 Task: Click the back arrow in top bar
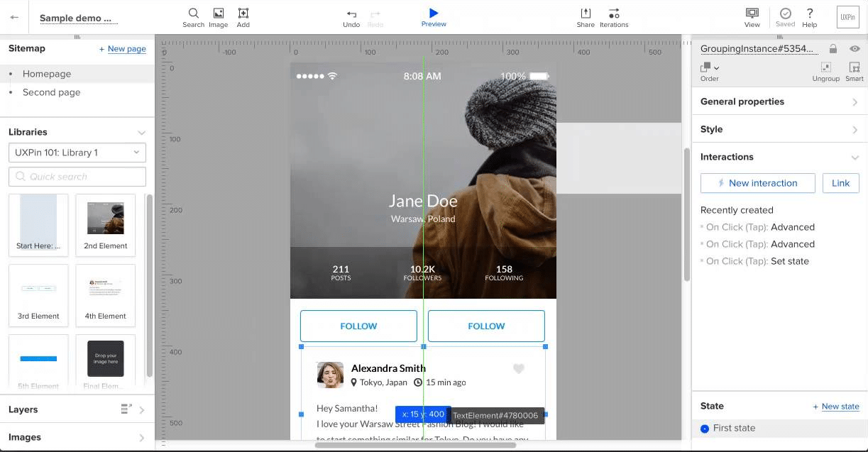(x=14, y=17)
